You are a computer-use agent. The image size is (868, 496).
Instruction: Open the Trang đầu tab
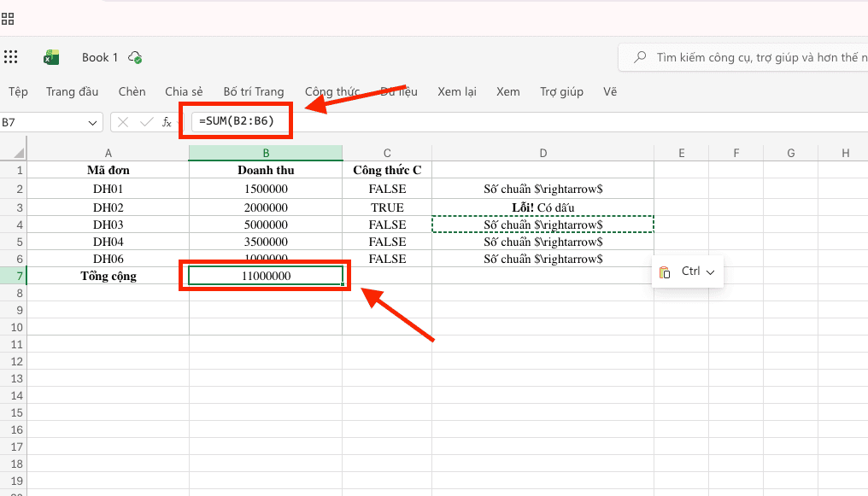click(x=72, y=92)
